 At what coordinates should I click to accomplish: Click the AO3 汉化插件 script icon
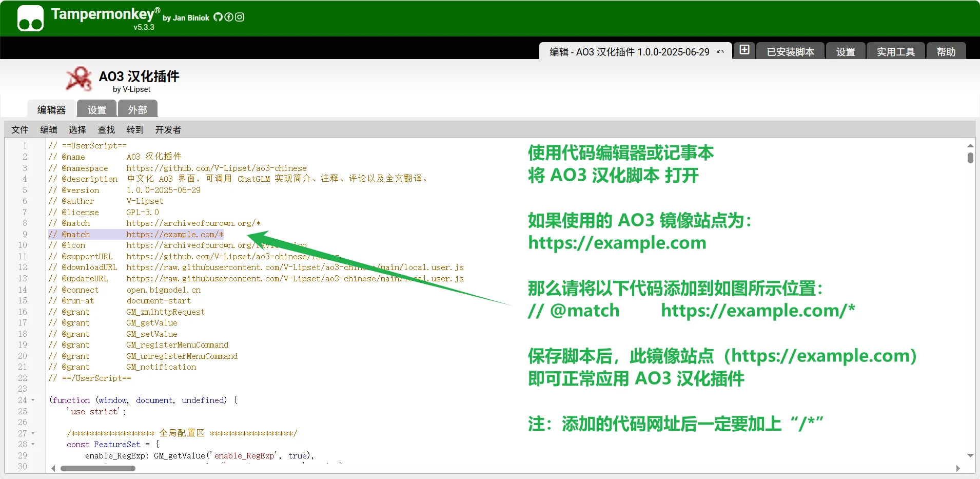[78, 79]
